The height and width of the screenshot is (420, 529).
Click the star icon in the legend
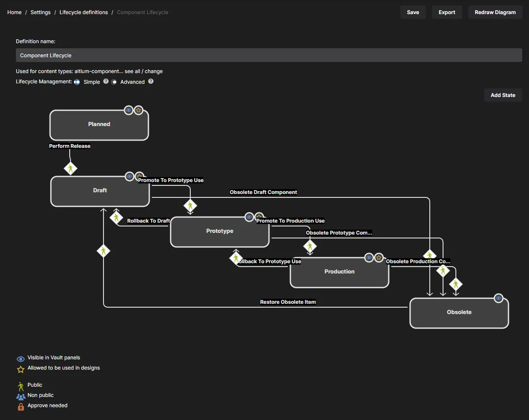coord(21,369)
